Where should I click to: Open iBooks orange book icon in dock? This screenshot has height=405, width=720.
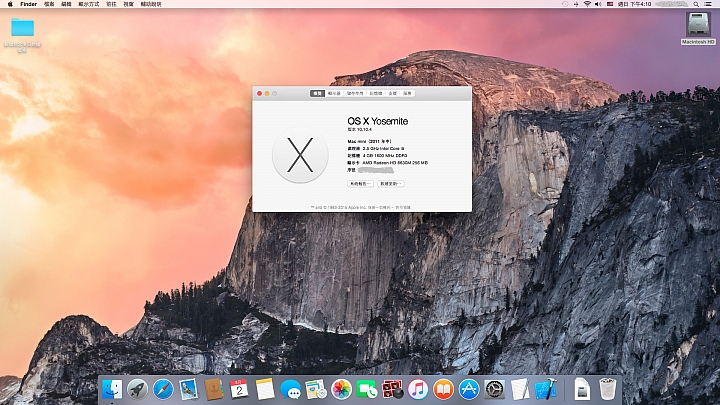pyautogui.click(x=444, y=389)
